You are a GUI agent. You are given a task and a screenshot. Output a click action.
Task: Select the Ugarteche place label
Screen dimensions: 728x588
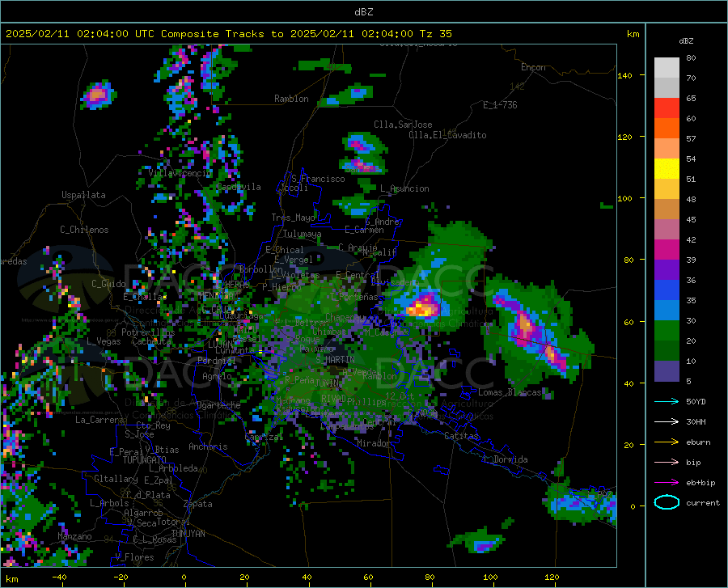(218, 405)
